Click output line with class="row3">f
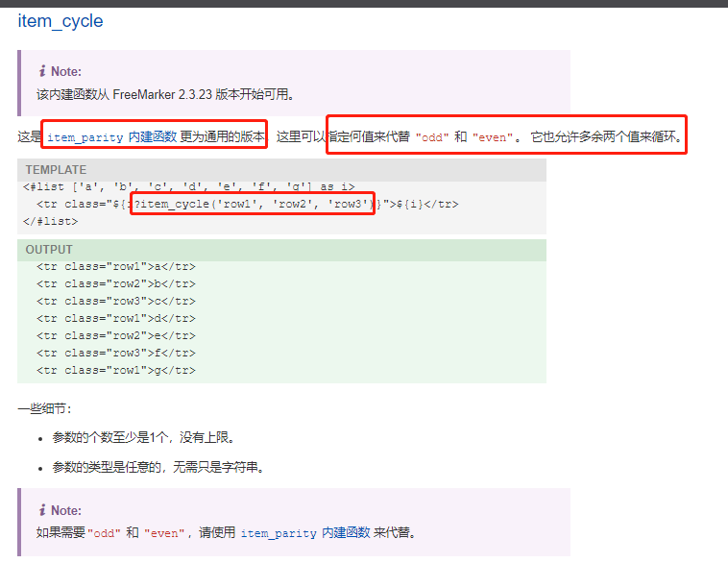Image resolution: width=728 pixels, height=563 pixels. tap(116, 353)
